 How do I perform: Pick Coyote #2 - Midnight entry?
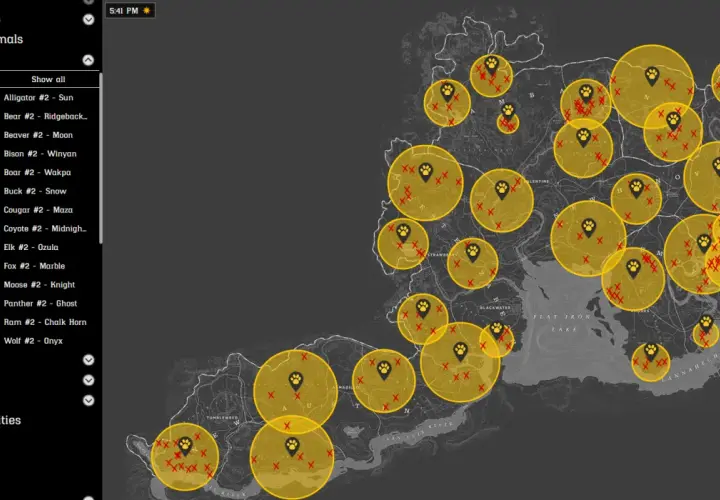(x=45, y=229)
